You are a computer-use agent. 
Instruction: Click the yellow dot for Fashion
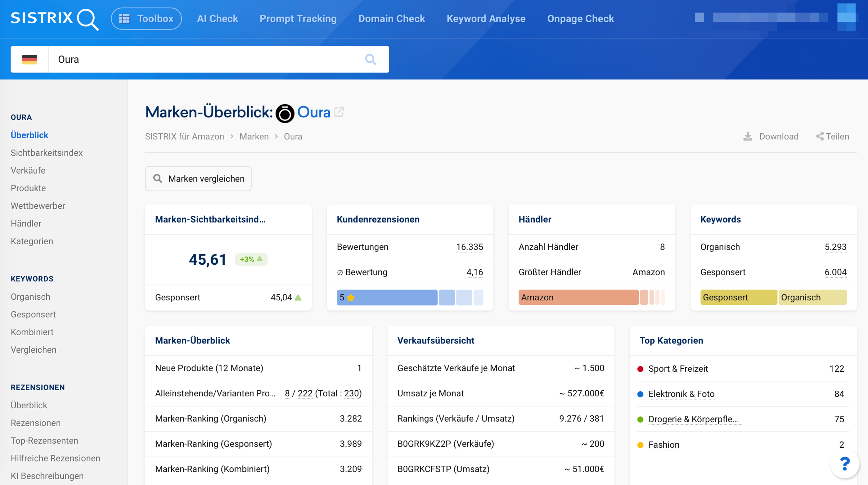point(640,445)
